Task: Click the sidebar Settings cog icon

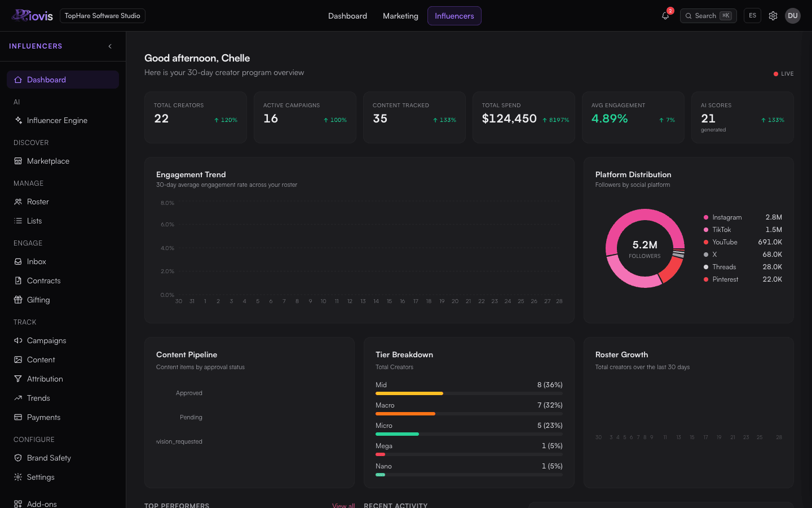Action: pyautogui.click(x=18, y=477)
